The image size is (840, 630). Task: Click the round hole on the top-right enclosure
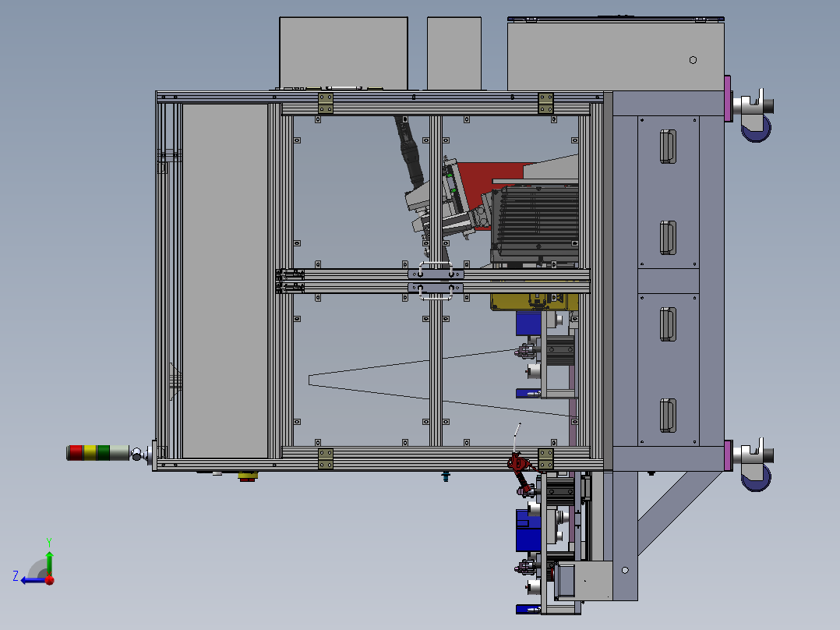tap(693, 60)
